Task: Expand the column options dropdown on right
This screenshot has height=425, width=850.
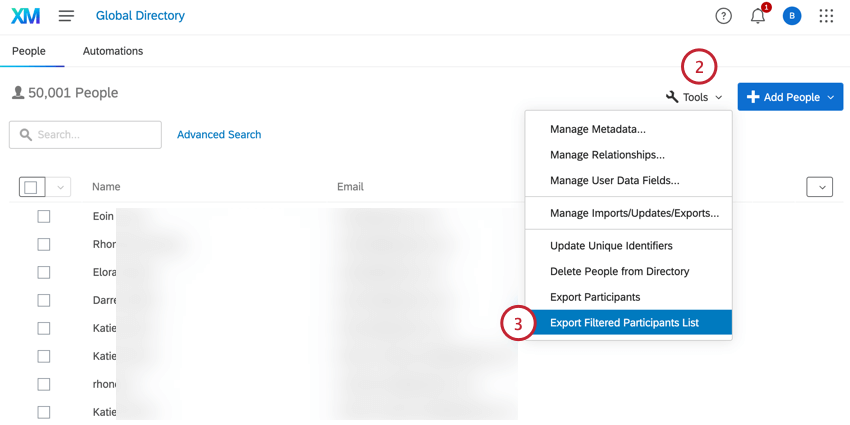Action: (x=819, y=187)
